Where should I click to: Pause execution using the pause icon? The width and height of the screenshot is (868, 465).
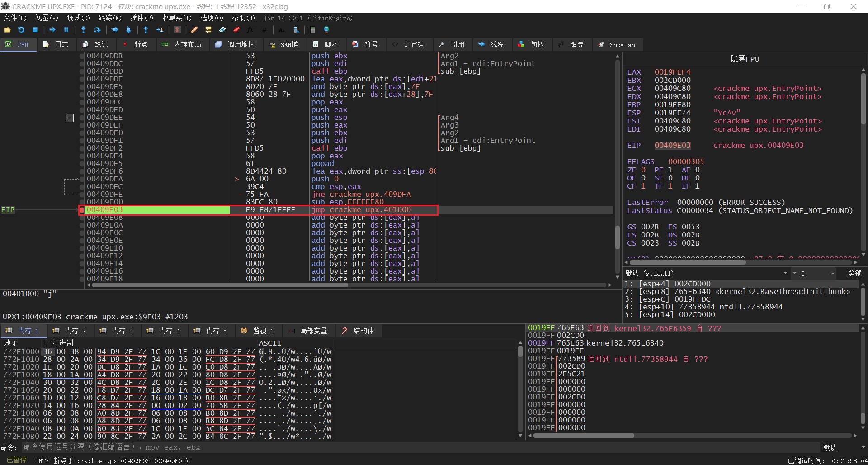[66, 30]
